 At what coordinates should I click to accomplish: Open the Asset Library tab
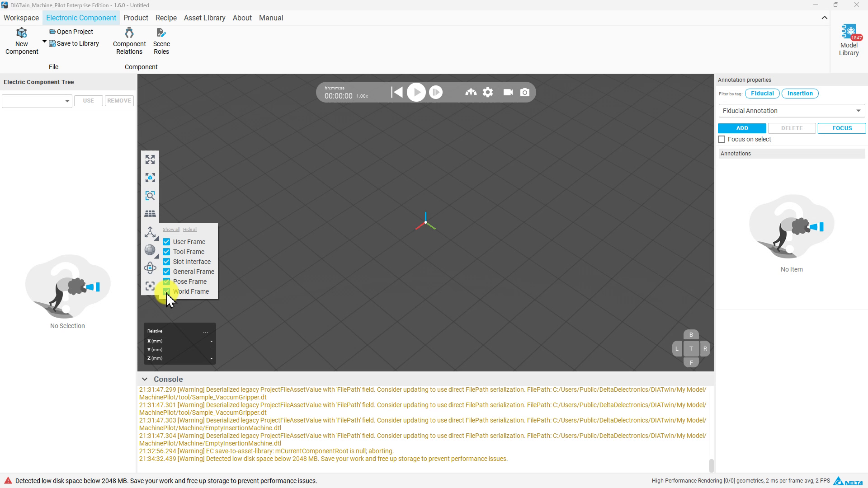pos(204,18)
